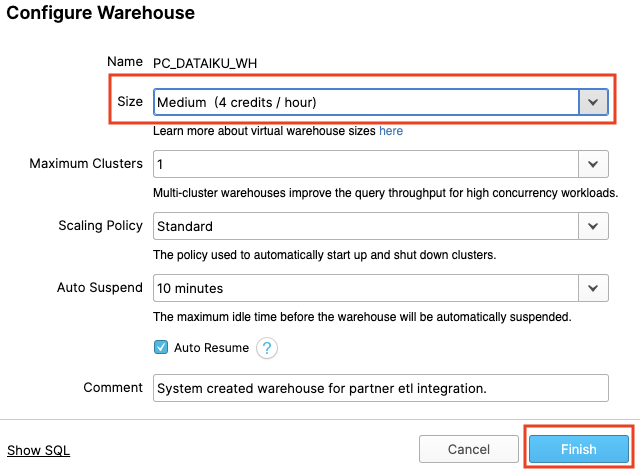Expand the Size dropdown chevron arrow

[x=593, y=102]
